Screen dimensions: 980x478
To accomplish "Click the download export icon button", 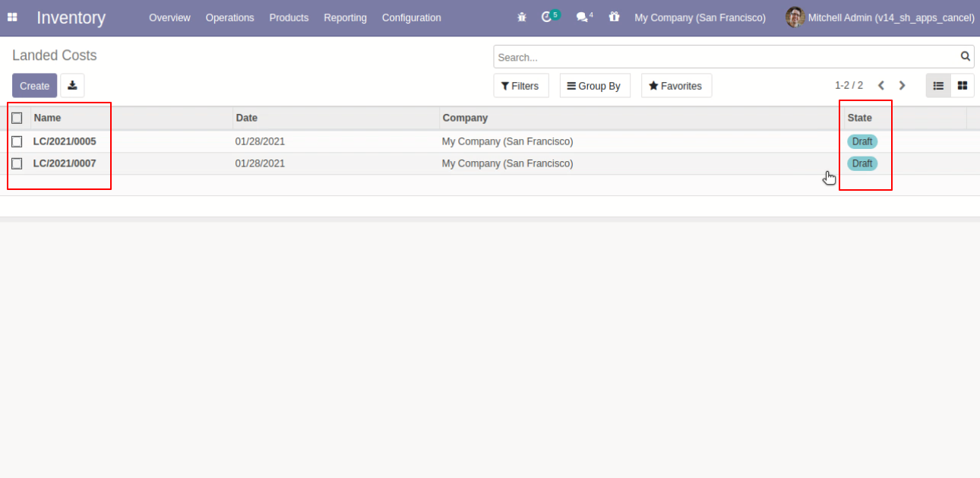I will pyautogui.click(x=72, y=85).
